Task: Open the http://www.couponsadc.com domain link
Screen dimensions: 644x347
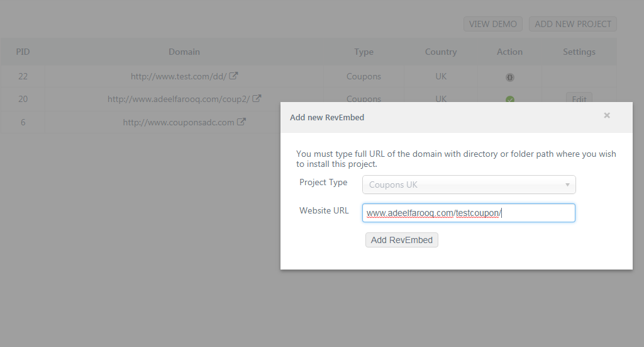Action: 179,122
